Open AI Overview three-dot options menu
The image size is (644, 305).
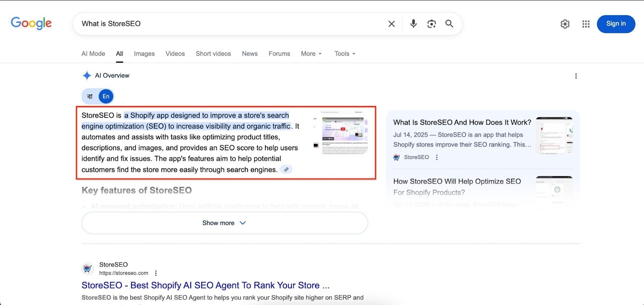(576, 76)
